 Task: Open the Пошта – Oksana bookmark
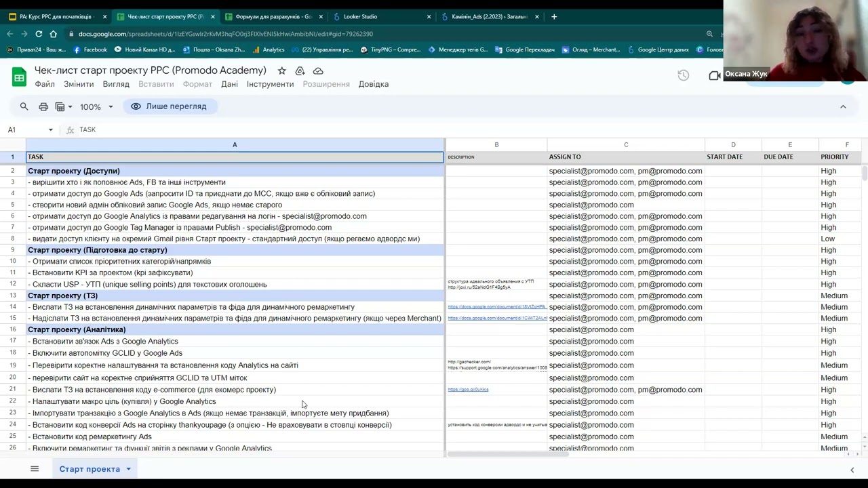pyautogui.click(x=214, y=49)
